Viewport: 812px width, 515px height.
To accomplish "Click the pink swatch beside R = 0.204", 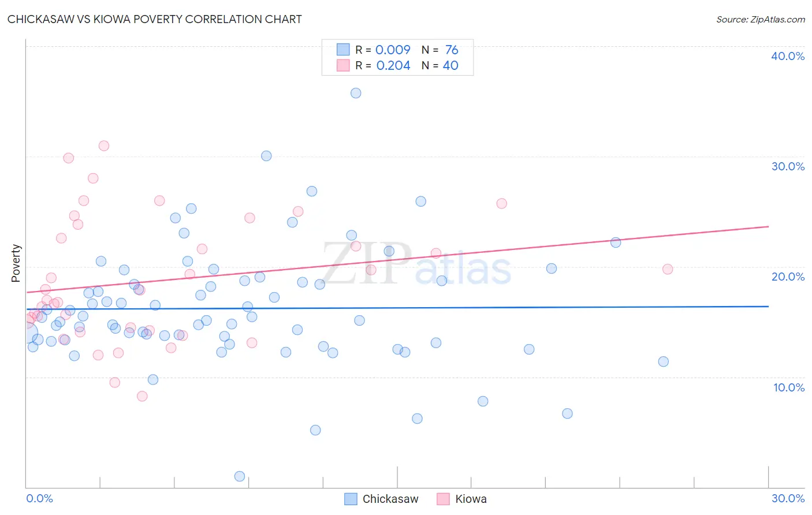I will click(343, 65).
